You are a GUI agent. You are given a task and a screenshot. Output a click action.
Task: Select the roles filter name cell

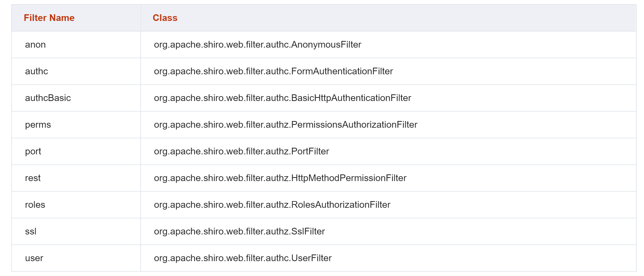(x=76, y=205)
